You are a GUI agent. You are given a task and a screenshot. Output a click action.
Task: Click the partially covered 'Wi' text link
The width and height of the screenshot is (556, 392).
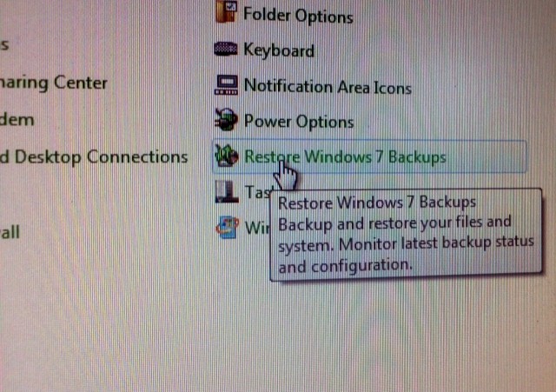(257, 228)
